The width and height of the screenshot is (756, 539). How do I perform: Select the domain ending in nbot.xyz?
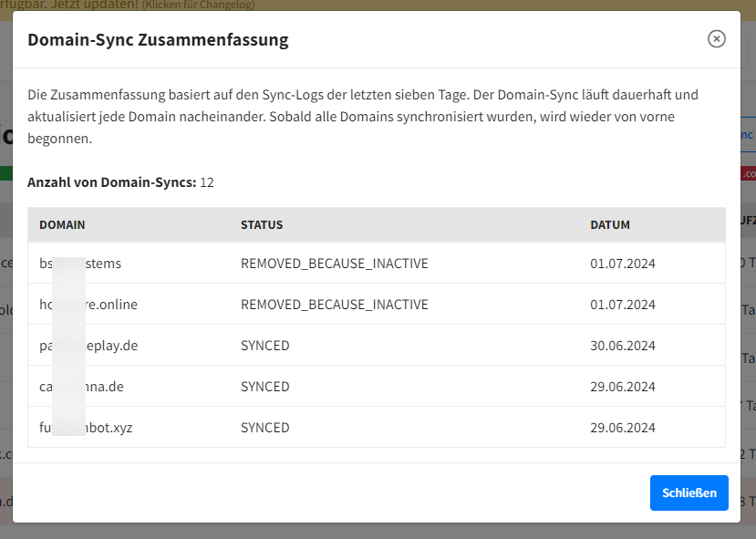[x=86, y=428]
